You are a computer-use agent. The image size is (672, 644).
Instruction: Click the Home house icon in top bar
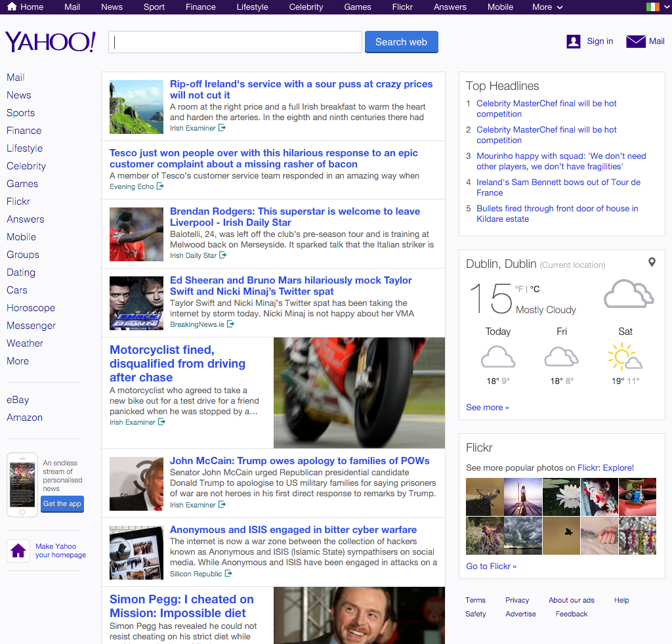[x=12, y=7]
